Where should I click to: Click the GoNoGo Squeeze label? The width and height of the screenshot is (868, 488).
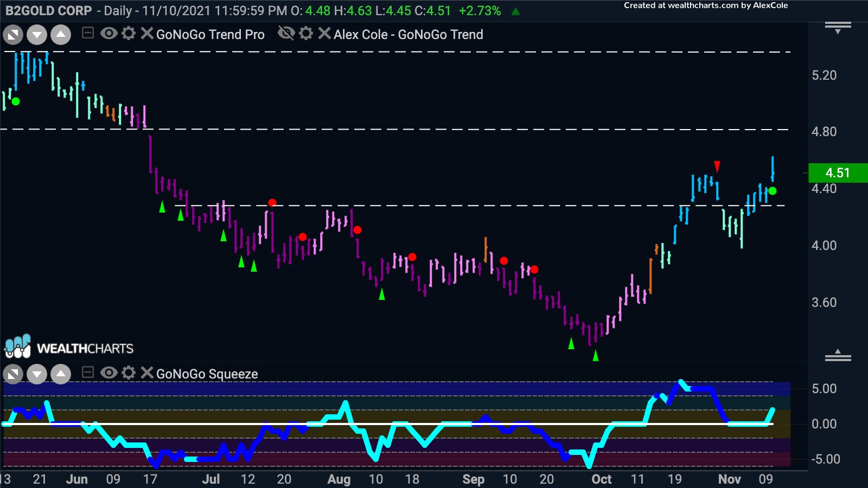(207, 374)
